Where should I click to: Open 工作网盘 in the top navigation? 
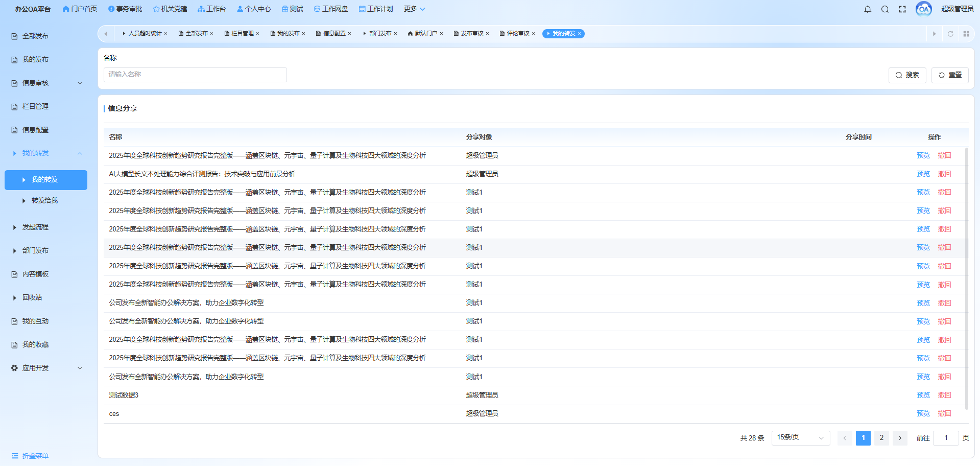point(331,9)
